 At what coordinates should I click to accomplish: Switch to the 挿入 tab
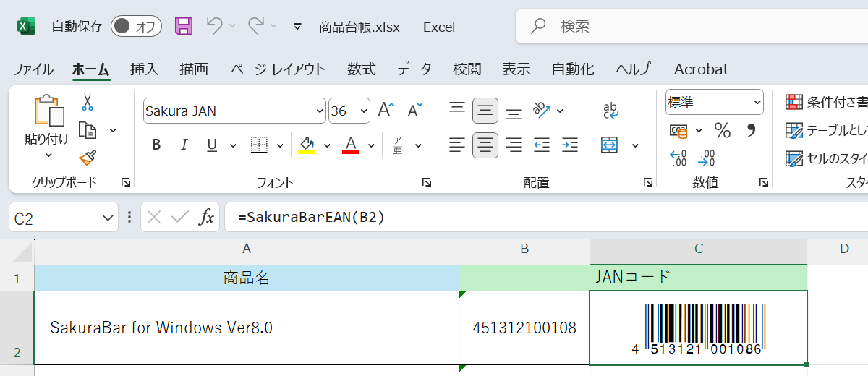pyautogui.click(x=144, y=69)
